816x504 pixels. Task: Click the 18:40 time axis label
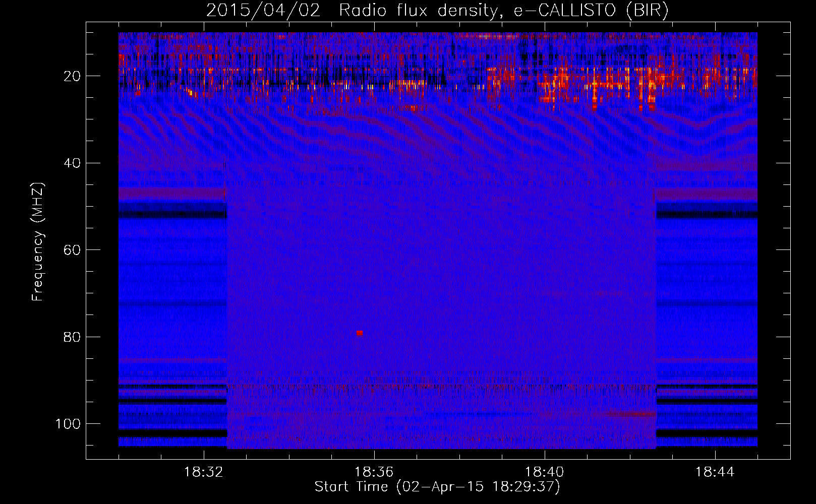545,472
